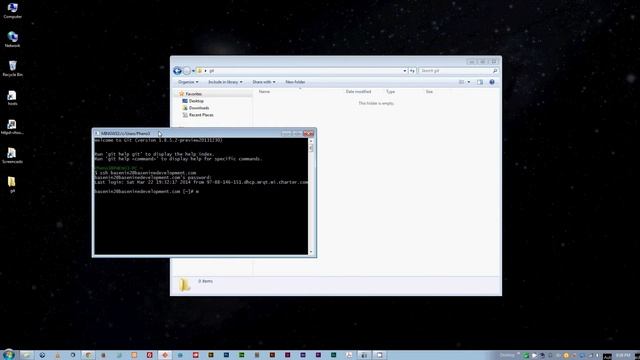The image size is (640, 360).
Task: Click the Date modified column header
Action: (358, 92)
